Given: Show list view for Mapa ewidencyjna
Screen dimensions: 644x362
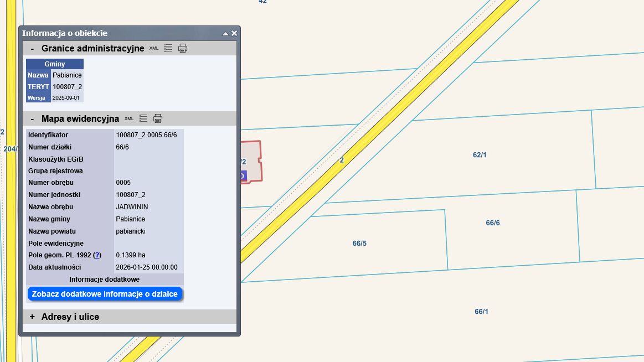Looking at the screenshot, I should [143, 118].
